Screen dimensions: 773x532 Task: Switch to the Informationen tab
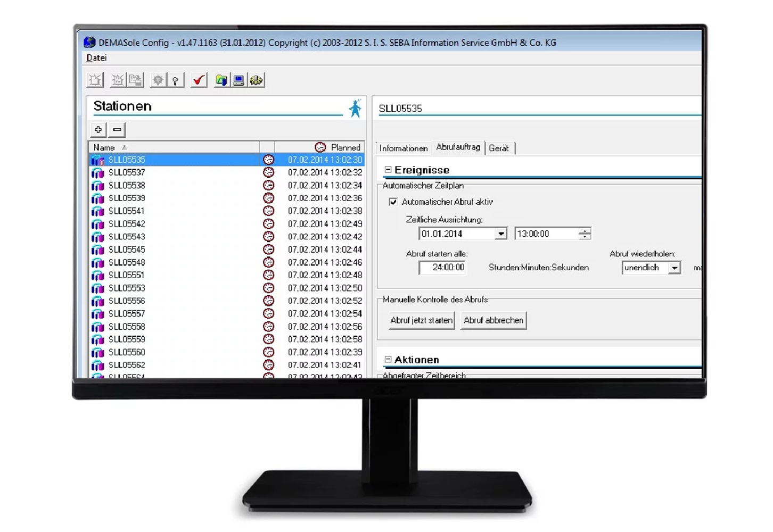[403, 148]
